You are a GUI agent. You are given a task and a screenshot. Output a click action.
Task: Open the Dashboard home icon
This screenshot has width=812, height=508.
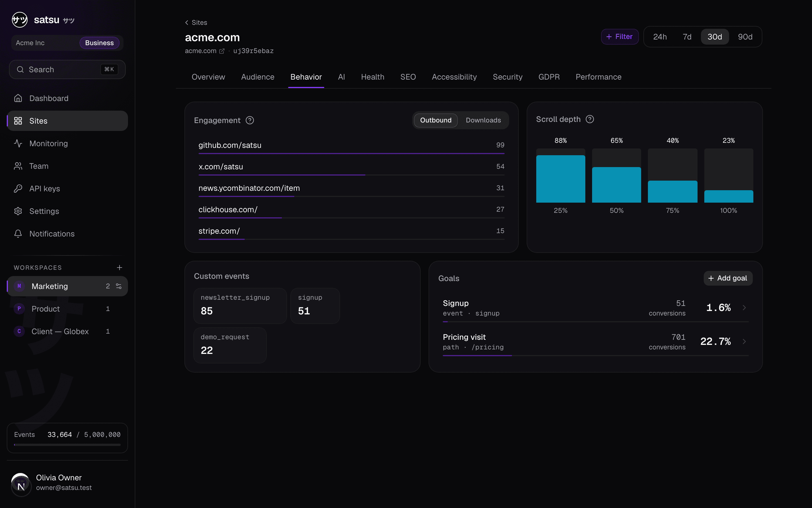coord(18,98)
